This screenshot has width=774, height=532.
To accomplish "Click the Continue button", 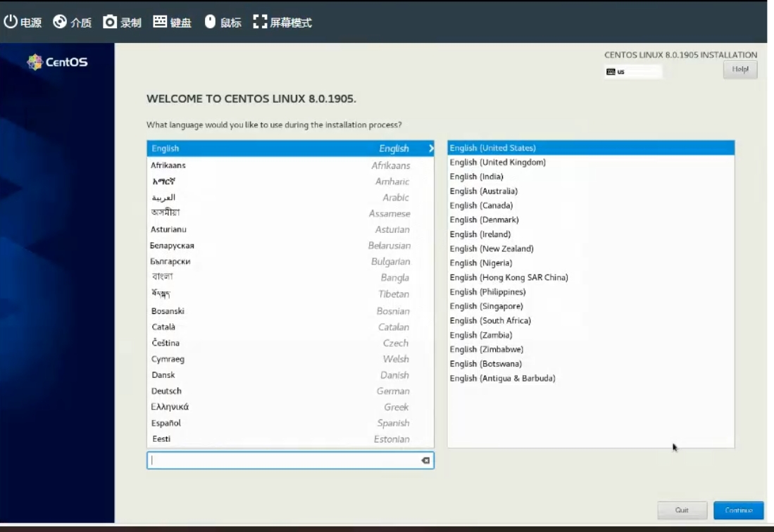I will click(739, 510).
